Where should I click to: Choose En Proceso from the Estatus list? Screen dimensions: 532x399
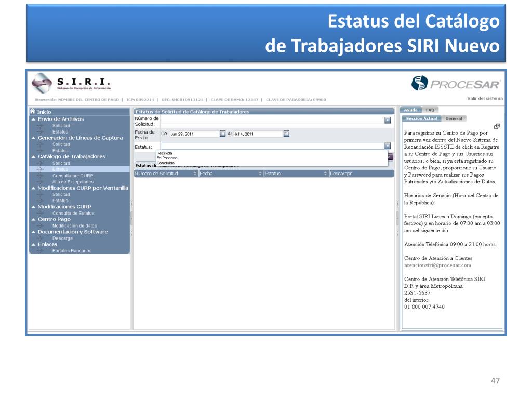167,158
